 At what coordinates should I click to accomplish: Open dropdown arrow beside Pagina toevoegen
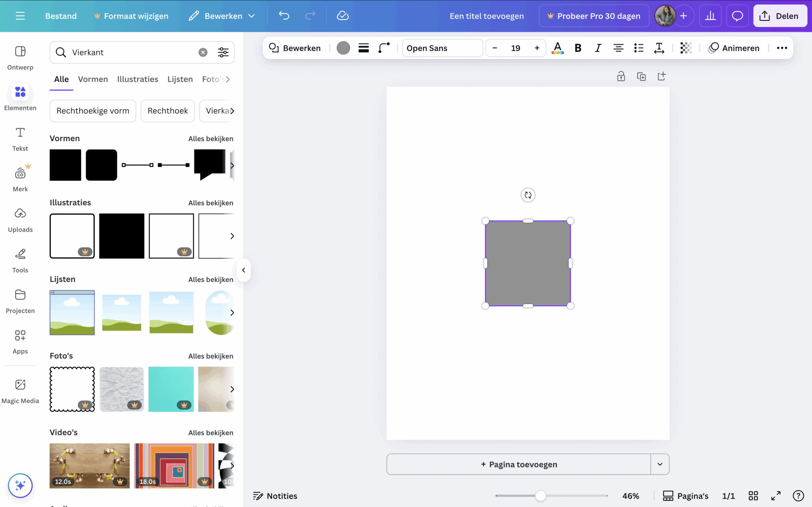[660, 464]
